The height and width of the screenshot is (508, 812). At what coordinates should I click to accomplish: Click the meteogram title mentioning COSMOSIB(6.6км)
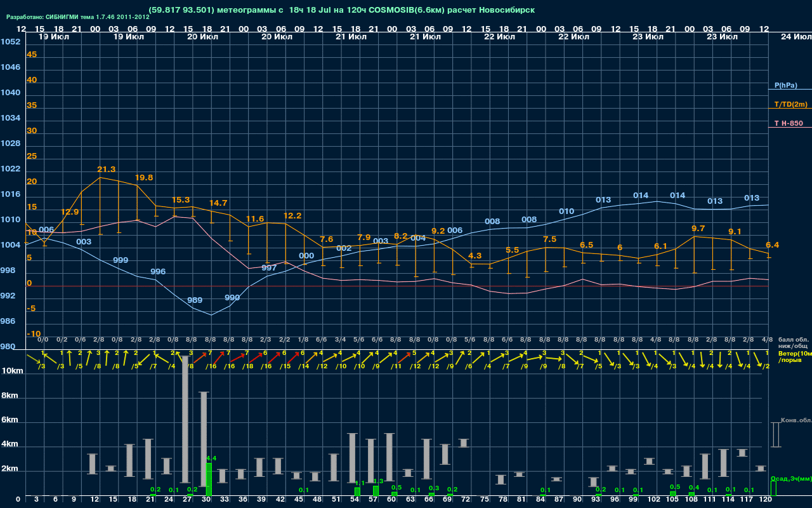(x=341, y=10)
